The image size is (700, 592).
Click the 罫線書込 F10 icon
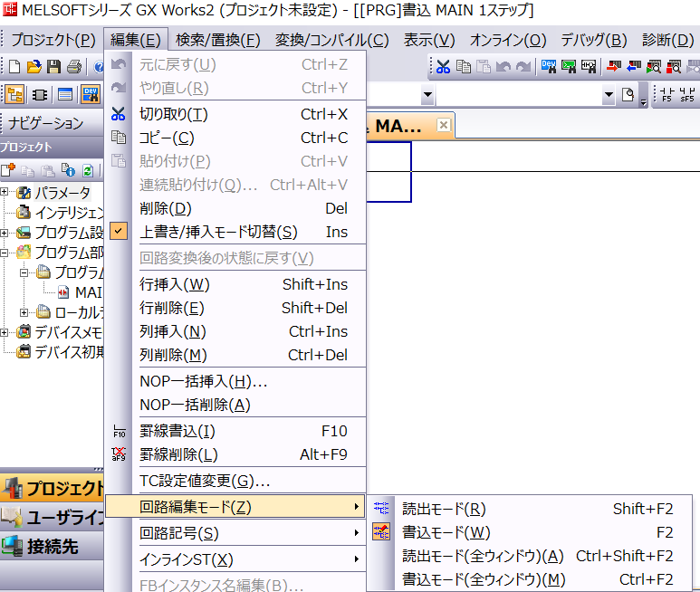point(120,431)
